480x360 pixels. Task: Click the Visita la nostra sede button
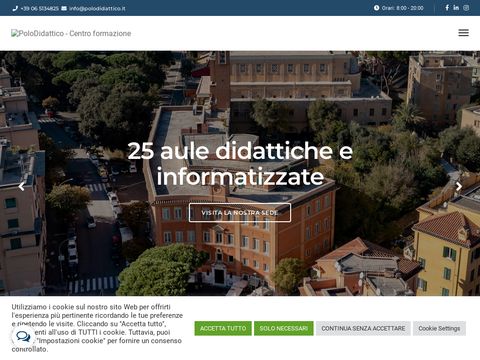click(x=240, y=213)
